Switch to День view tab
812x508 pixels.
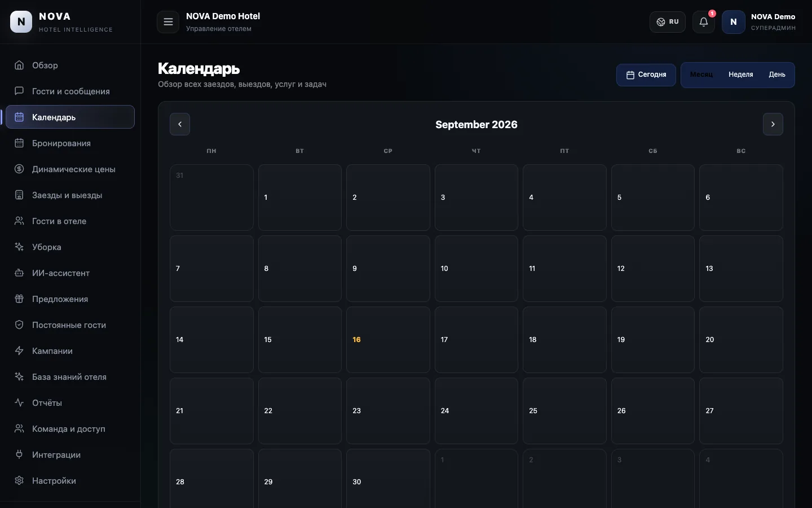pyautogui.click(x=777, y=75)
